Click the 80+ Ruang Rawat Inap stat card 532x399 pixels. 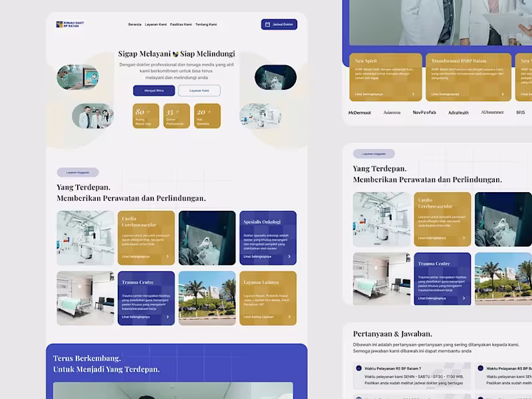click(x=146, y=116)
